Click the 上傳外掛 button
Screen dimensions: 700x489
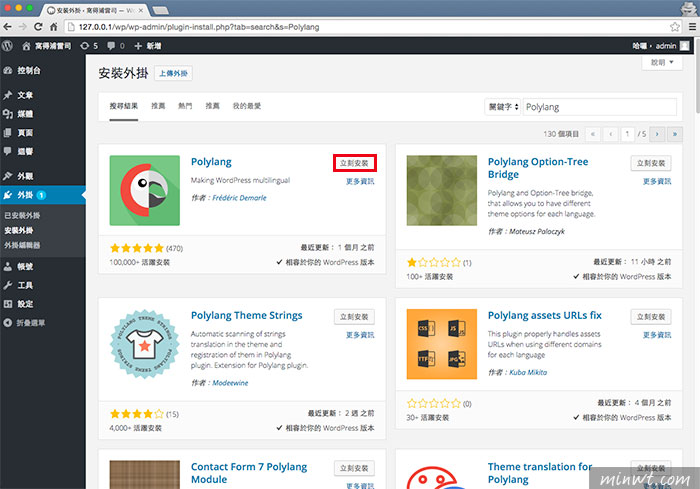(173, 73)
